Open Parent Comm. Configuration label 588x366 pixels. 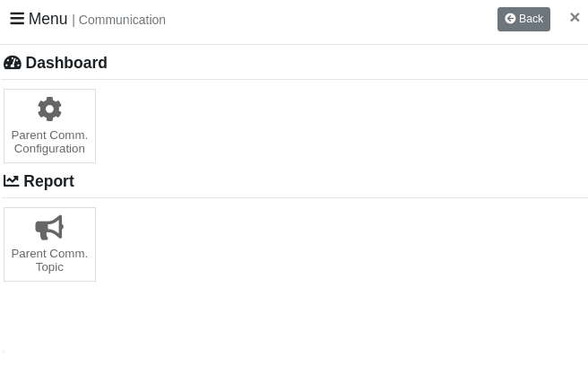(x=49, y=142)
